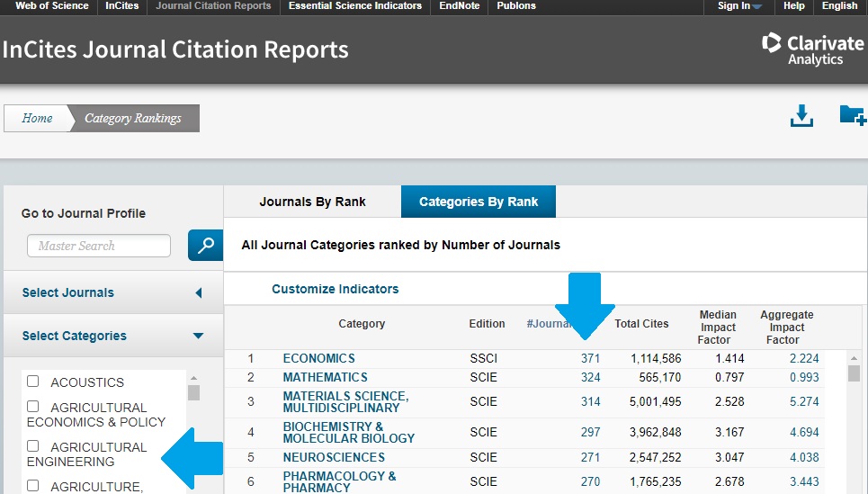Open the MATHEMATICS category link
This screenshot has width=868, height=494.
coord(325,377)
